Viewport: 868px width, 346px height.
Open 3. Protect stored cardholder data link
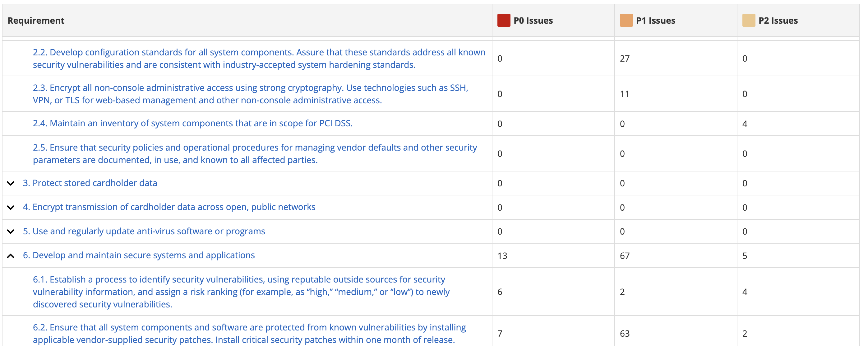(90, 183)
